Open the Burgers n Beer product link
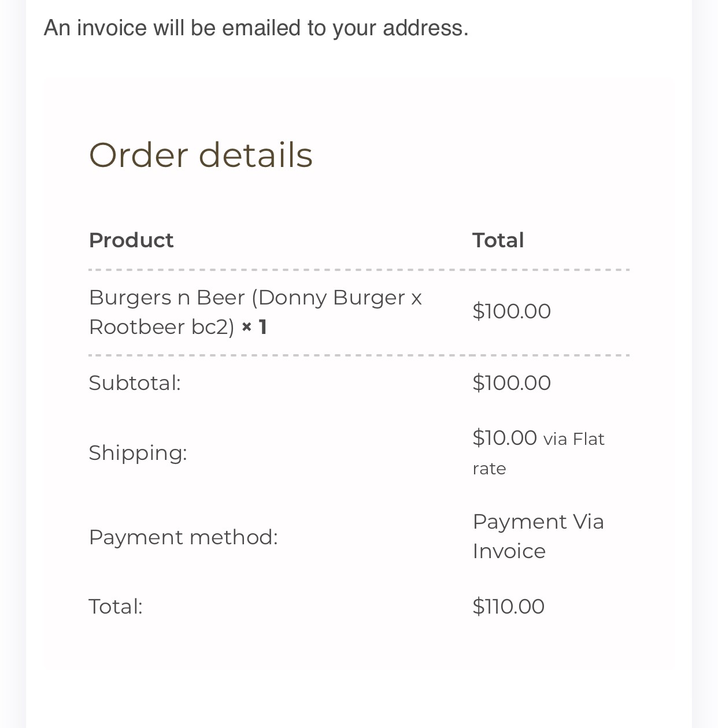The height and width of the screenshot is (728, 718). click(255, 298)
